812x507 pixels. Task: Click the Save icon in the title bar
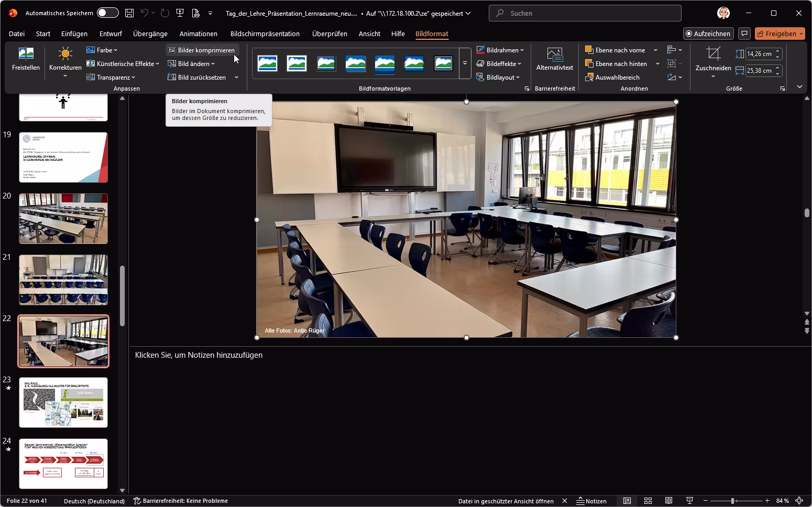[x=129, y=13]
